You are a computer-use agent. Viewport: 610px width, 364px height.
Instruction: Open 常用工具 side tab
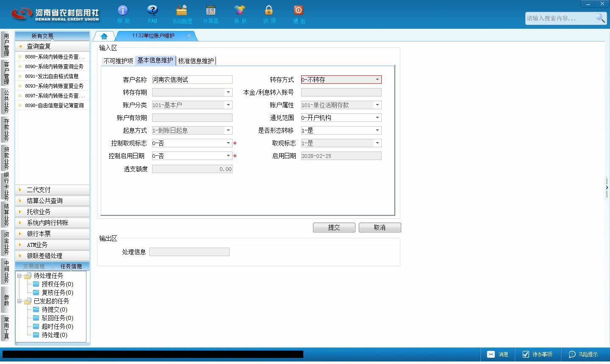[x=6, y=328]
